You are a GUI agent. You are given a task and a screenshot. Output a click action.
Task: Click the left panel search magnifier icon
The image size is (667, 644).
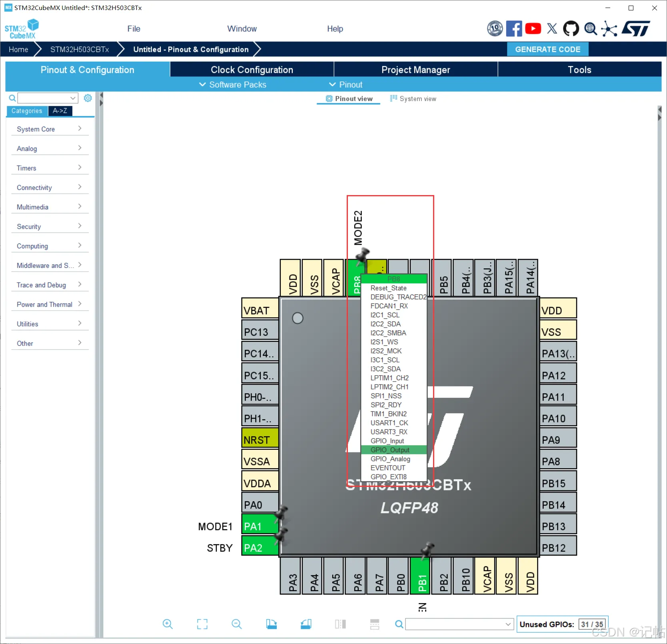click(12, 98)
